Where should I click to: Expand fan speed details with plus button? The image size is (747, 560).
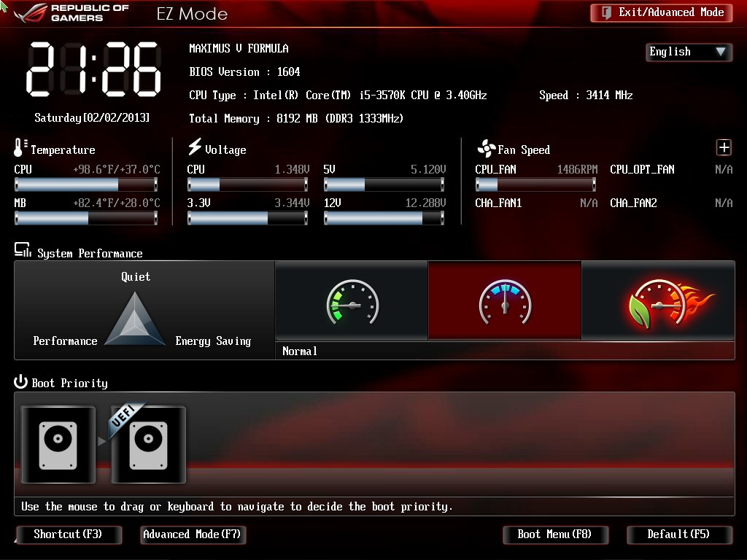click(724, 148)
